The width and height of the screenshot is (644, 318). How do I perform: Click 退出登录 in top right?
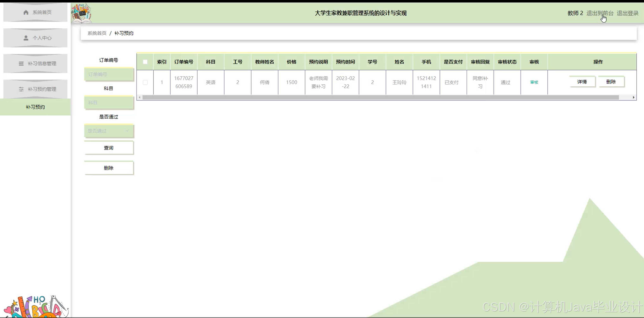click(x=627, y=13)
